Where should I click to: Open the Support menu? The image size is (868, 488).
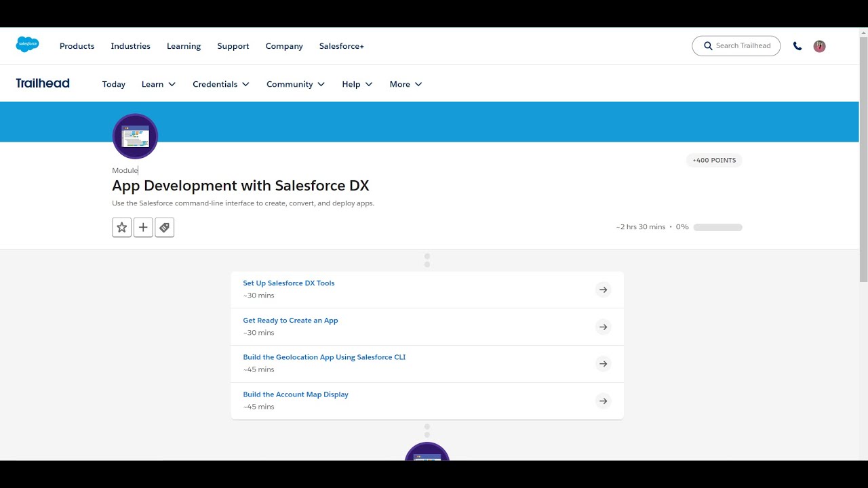(x=233, y=46)
